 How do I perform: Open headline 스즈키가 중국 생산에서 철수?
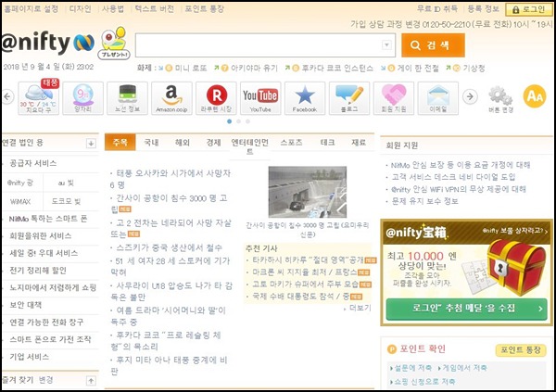(x=170, y=247)
